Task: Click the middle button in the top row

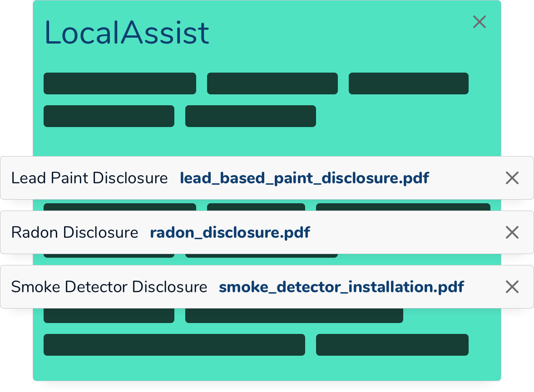Action: [272, 83]
